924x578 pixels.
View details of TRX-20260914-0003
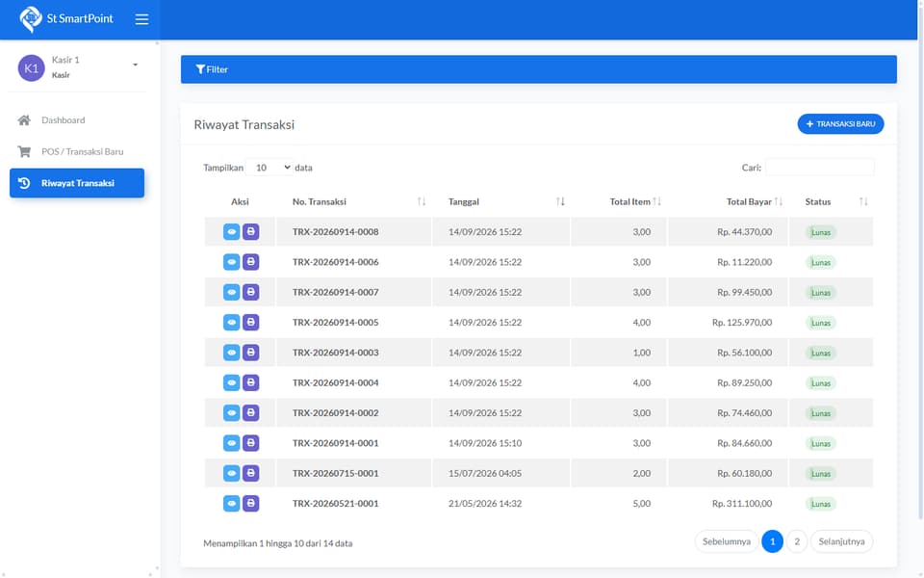click(232, 353)
